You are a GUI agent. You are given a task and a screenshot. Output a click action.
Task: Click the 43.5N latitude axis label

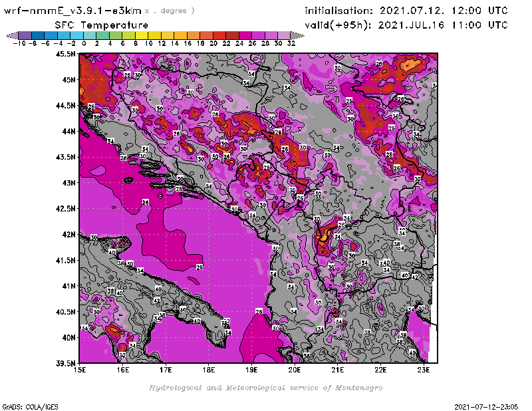pyautogui.click(x=65, y=157)
